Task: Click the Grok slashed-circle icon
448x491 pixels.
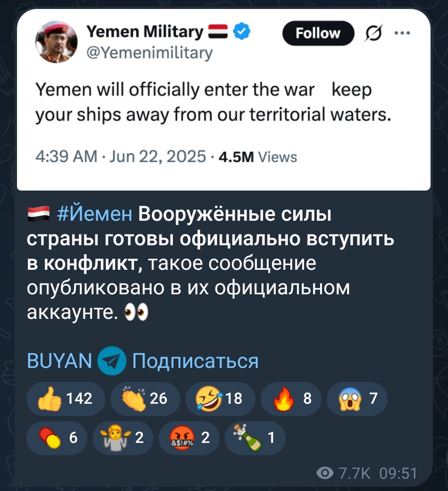Action: [372, 33]
